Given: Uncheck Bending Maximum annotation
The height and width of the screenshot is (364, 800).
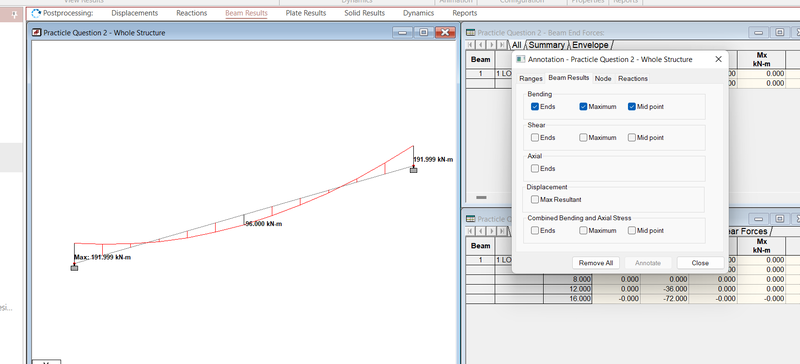Looking at the screenshot, I should pos(583,107).
